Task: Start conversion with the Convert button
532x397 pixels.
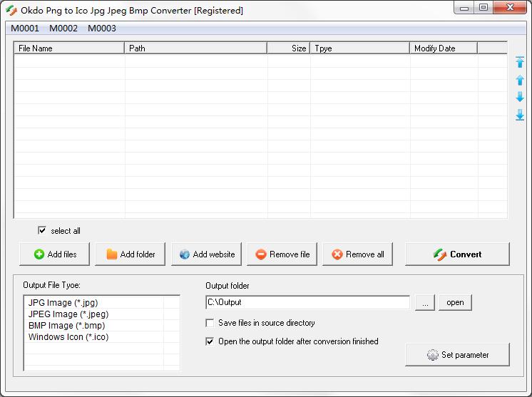Action: [x=457, y=254]
